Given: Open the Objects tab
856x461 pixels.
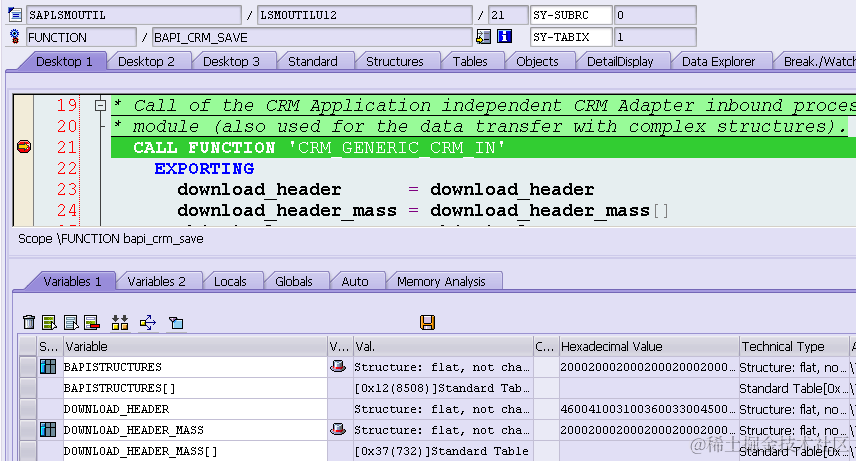Looking at the screenshot, I should coord(537,61).
